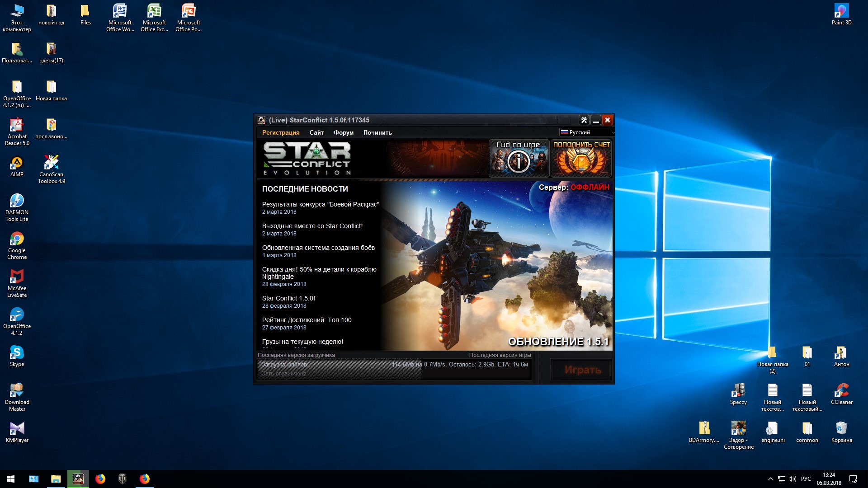Image resolution: width=868 pixels, height=488 pixels.
Task: Select the Задор - Сотворение file icon
Action: [738, 436]
